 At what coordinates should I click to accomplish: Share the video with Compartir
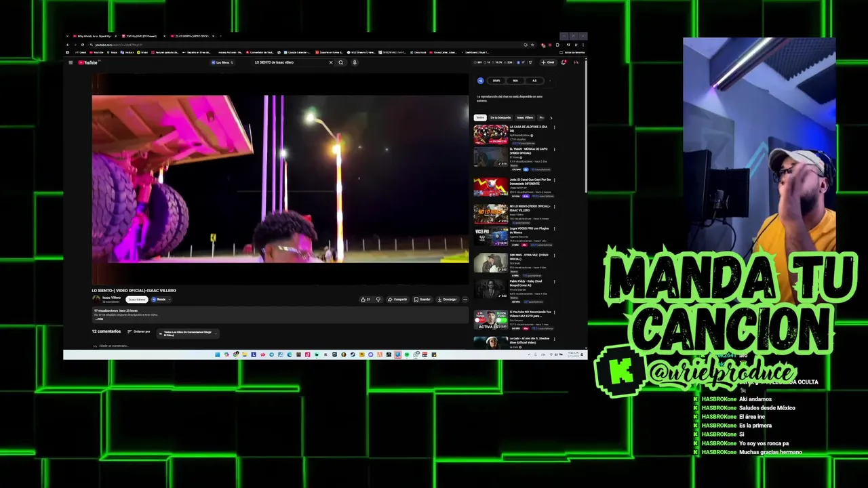(398, 299)
